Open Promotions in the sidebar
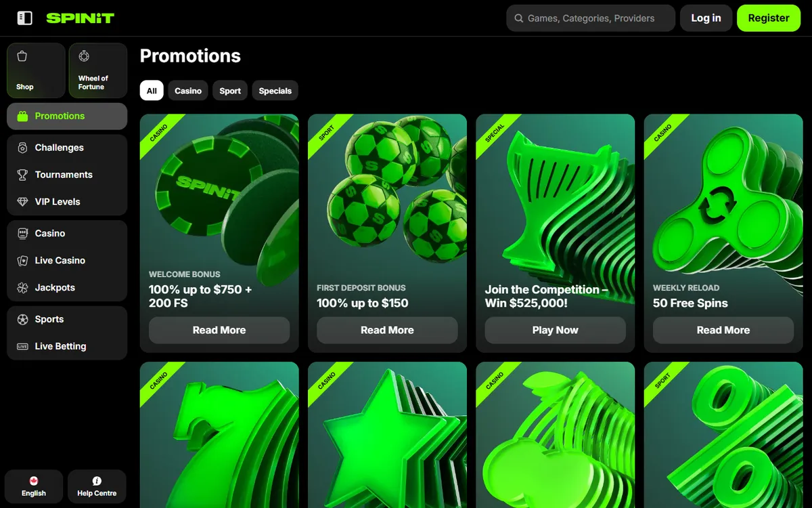 67,116
